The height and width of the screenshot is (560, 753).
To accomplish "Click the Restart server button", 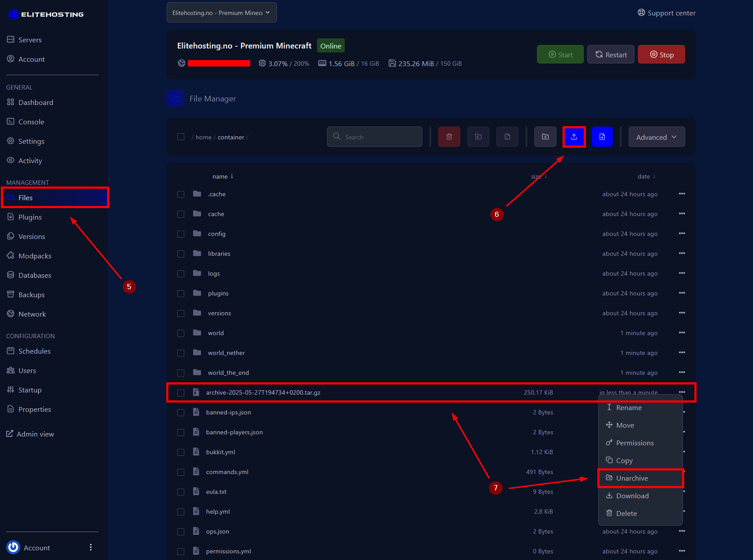I will (x=611, y=54).
